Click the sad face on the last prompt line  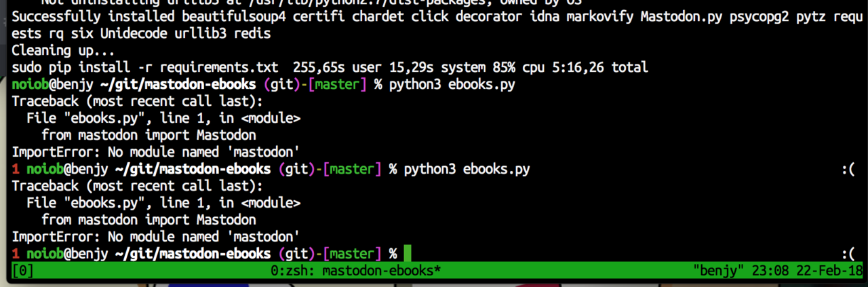pos(848,254)
